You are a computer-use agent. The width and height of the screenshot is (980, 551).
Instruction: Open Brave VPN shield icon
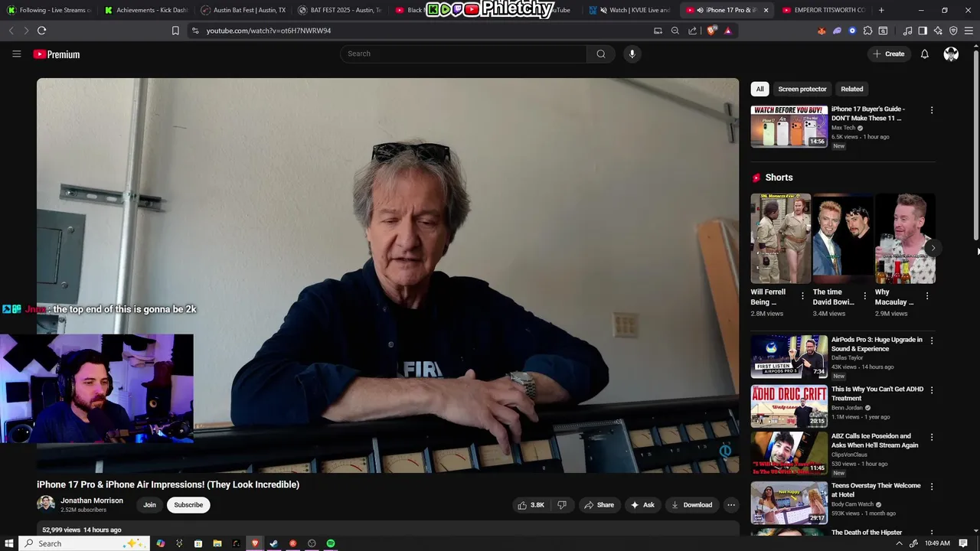953,31
